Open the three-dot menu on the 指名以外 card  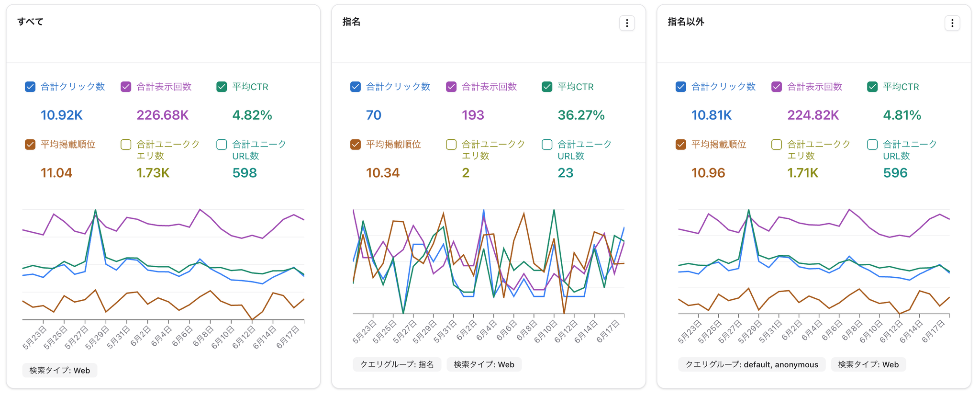[x=952, y=23]
